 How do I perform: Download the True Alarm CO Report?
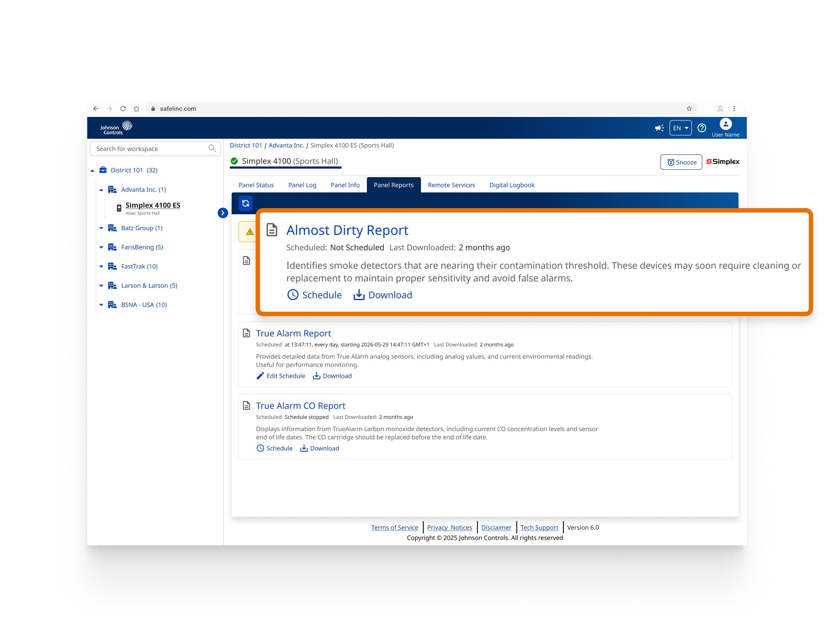(319, 449)
